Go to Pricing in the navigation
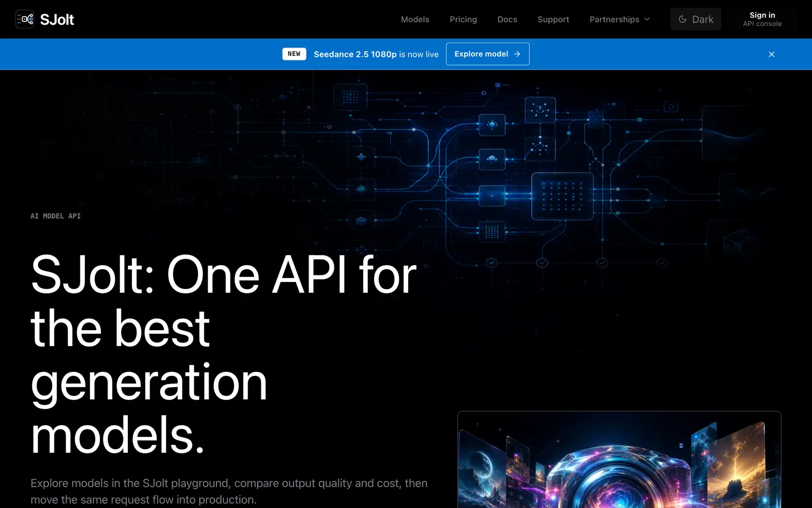Screen dimensions: 812x508 point(463,19)
